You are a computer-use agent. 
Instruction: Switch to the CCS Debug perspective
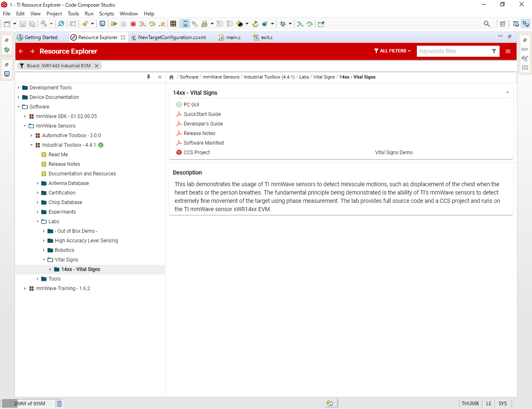click(x=525, y=24)
